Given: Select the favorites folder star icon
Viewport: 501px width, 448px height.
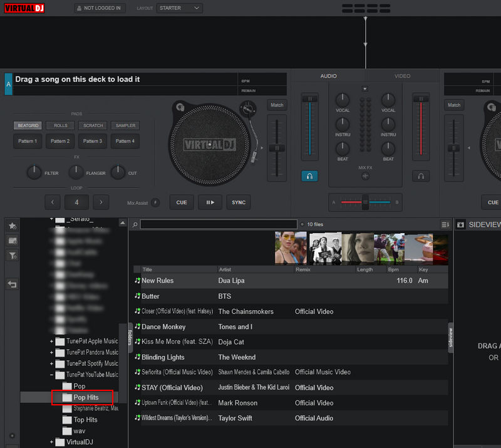Looking at the screenshot, I should pyautogui.click(x=12, y=226).
